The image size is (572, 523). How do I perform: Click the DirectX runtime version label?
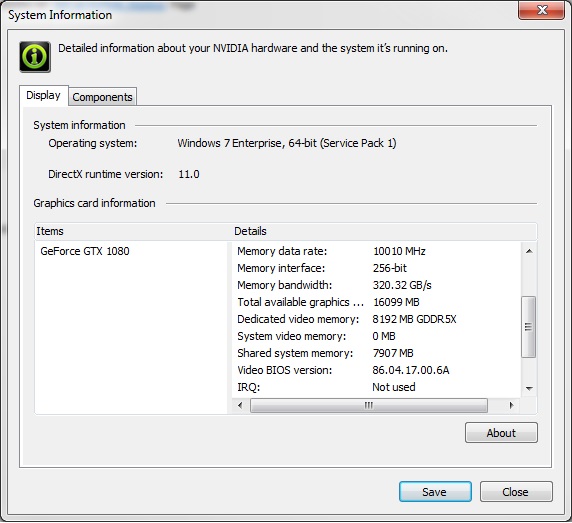(x=105, y=174)
